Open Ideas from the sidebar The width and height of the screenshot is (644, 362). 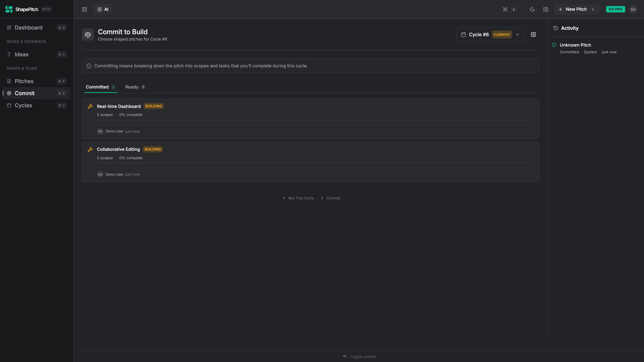[x=21, y=54]
